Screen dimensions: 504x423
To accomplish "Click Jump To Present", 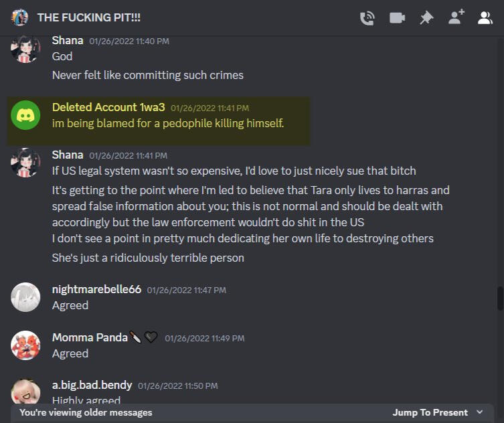I will tap(430, 412).
